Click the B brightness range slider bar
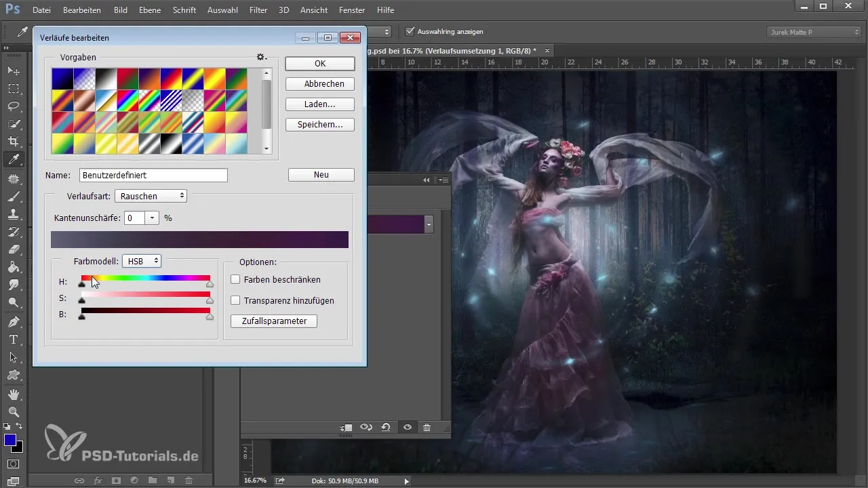 (x=146, y=310)
